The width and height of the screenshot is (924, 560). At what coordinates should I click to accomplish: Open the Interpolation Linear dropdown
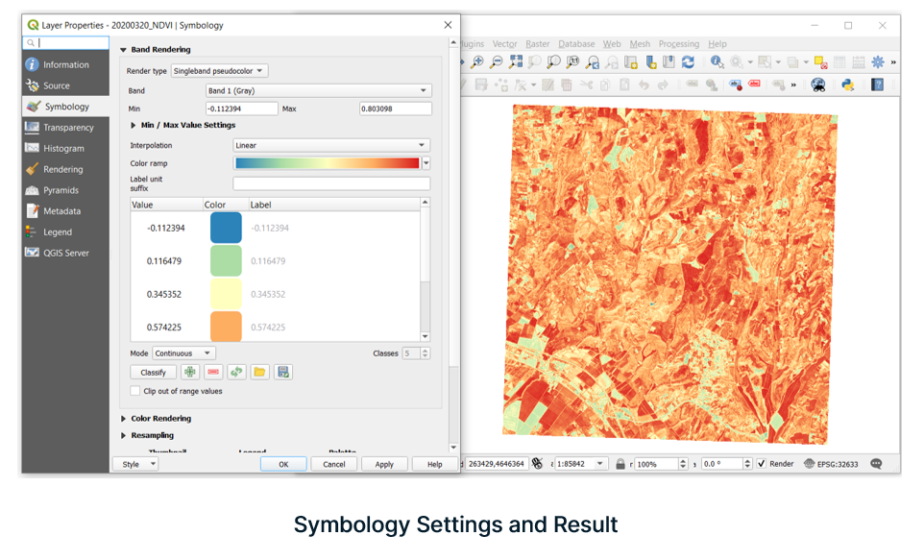331,146
